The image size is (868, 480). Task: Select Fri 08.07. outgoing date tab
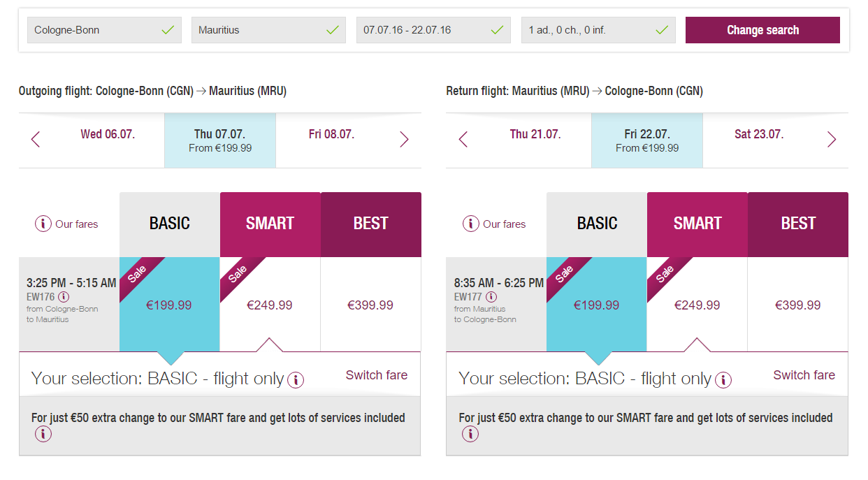click(331, 140)
